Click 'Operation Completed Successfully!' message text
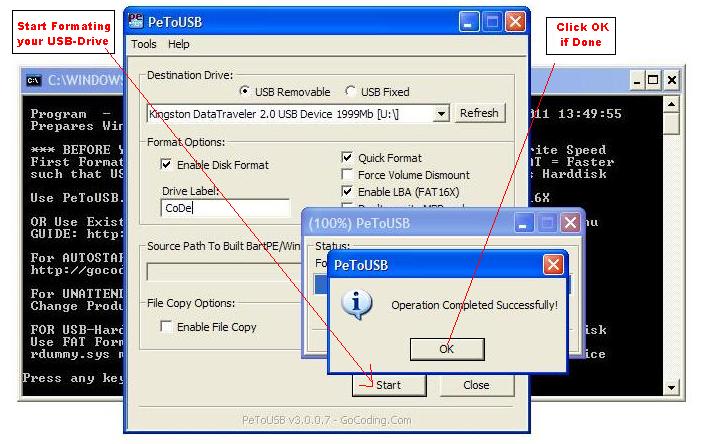Viewport: 706px width, 444px height. pos(475,305)
